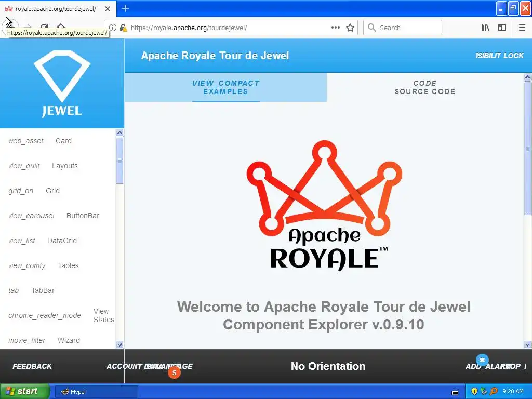This screenshot has height=399, width=532.
Task: Toggle the browser sidebar icon
Action: click(502, 28)
